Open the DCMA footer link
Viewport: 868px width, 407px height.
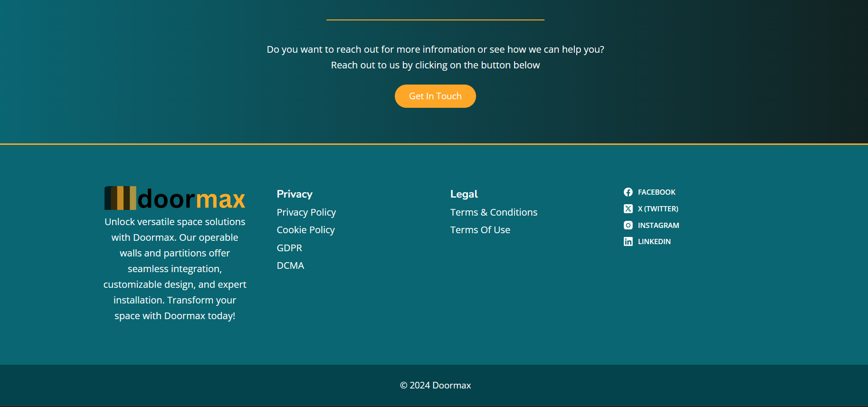(290, 265)
